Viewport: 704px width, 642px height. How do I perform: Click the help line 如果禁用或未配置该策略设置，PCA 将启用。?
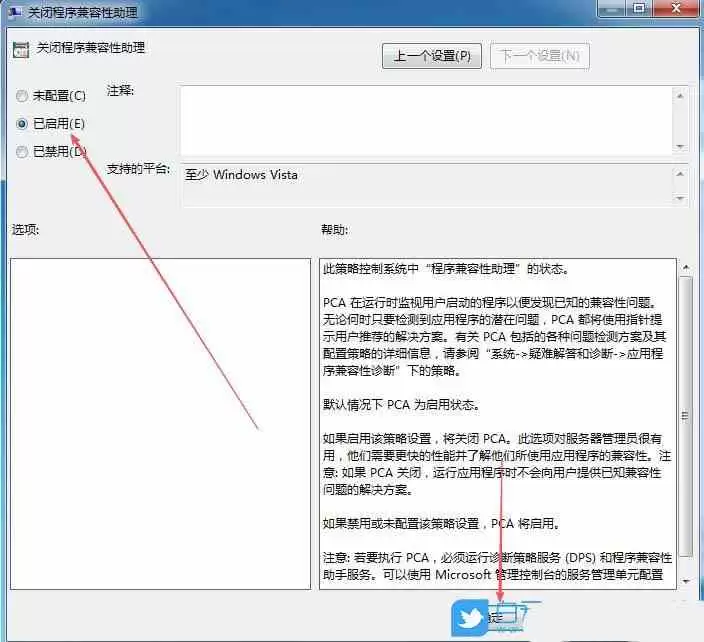441,523
